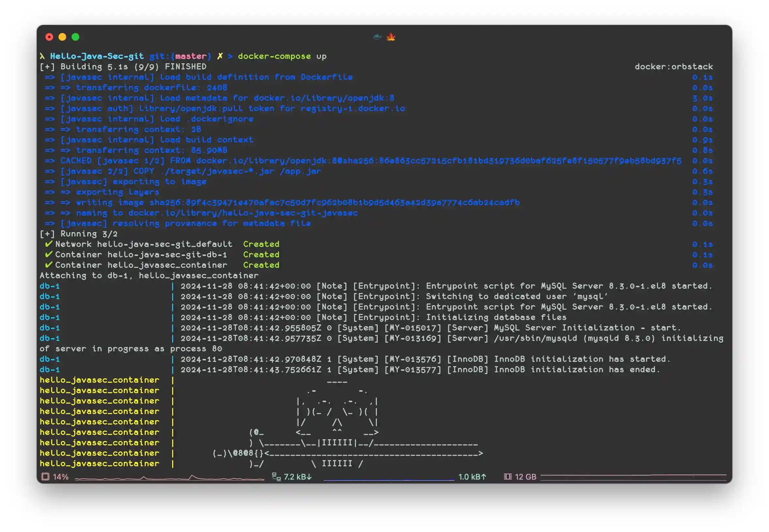Screen dimensions: 769x532
Task: Click the memory icon beside 12 GB
Action: (x=507, y=476)
